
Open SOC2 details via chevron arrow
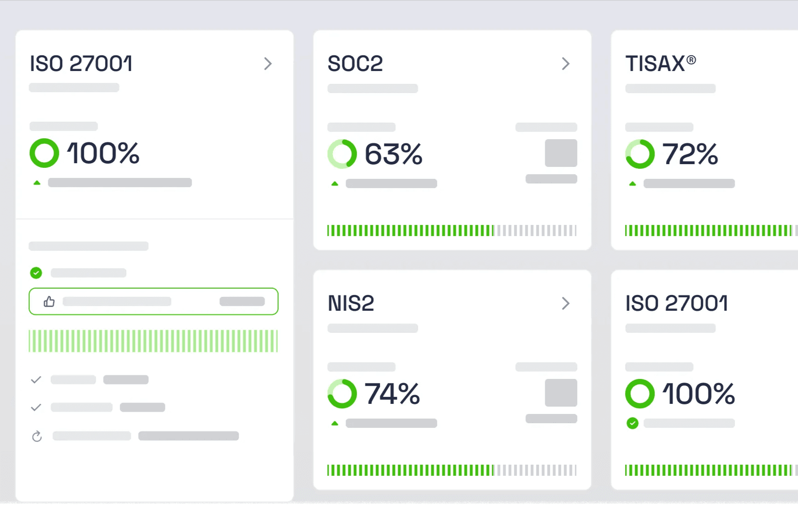566,64
